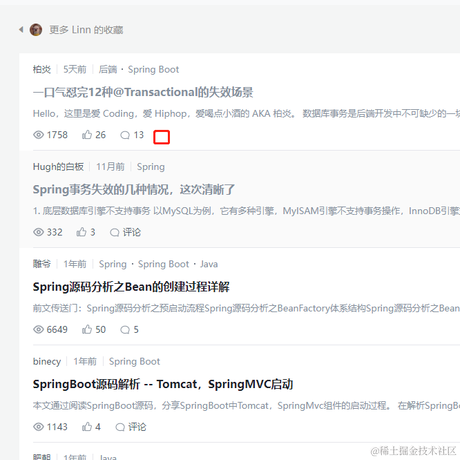
Task: Click the back arrow beside Linn's avatar
Action: pyautogui.click(x=21, y=30)
